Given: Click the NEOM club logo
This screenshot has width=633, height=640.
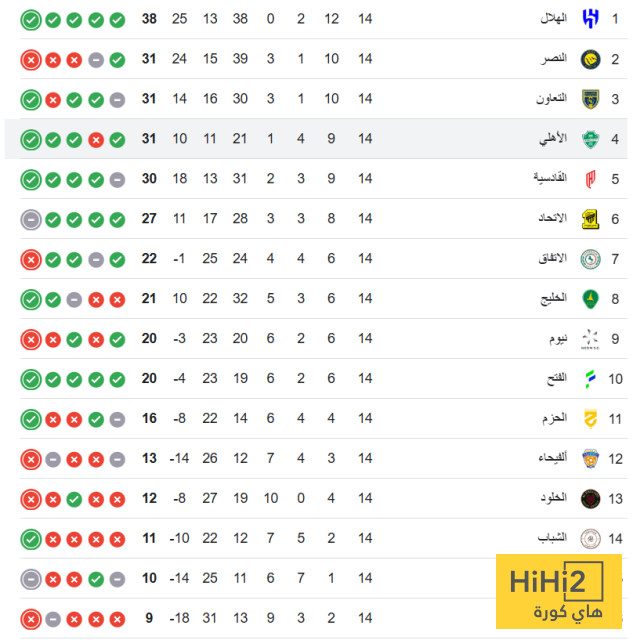Looking at the screenshot, I should pos(590,339).
